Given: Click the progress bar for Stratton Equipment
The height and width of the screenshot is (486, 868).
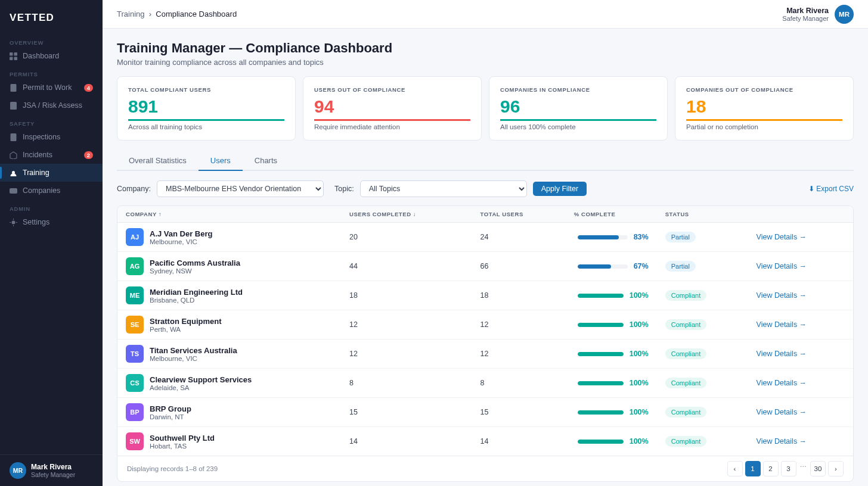Looking at the screenshot, I should point(600,325).
